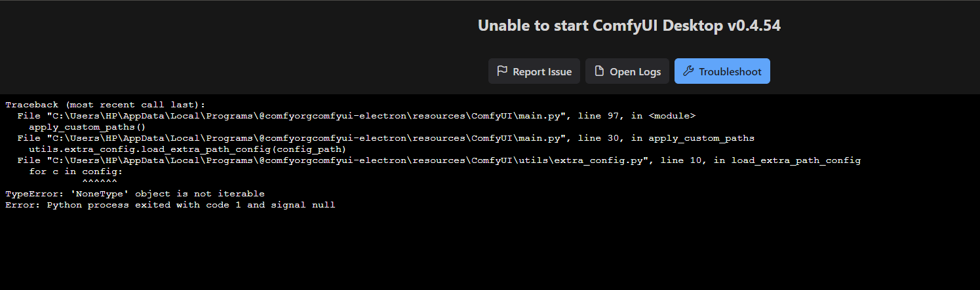
Task: Click the flag icon on Report Issue
Action: [x=502, y=71]
